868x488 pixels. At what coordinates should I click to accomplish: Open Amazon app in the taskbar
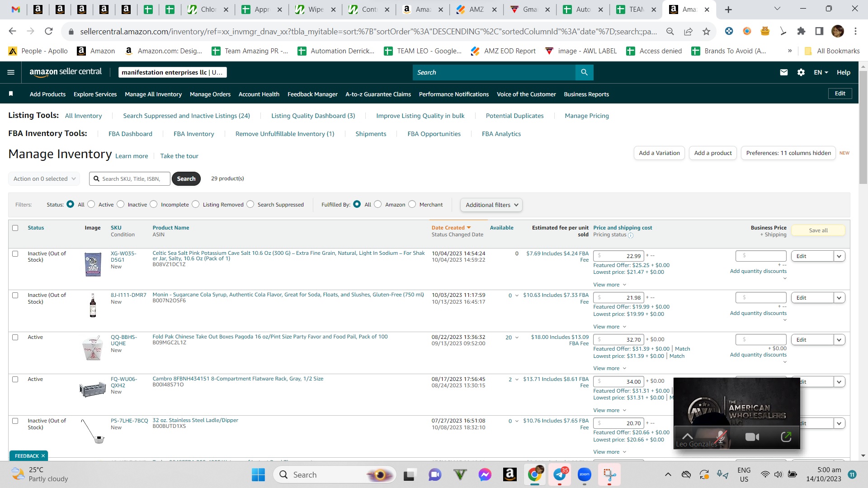[509, 475]
